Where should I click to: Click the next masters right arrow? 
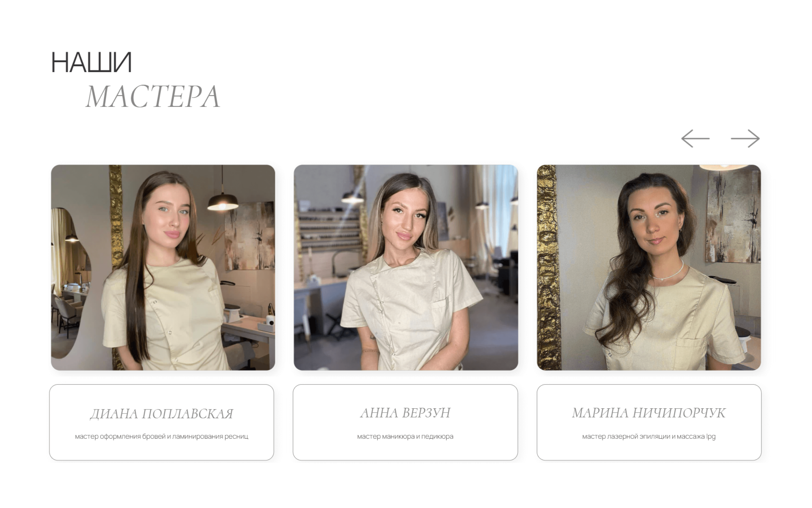745,139
